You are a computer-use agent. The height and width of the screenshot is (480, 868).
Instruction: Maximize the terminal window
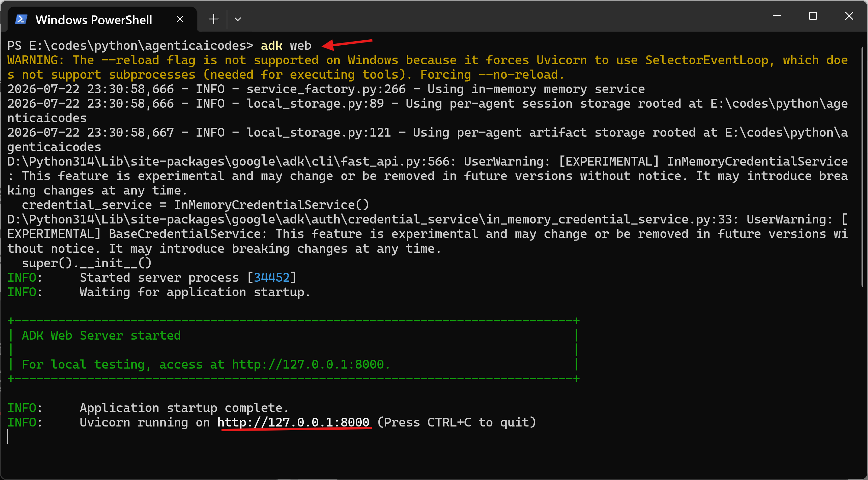point(813,16)
